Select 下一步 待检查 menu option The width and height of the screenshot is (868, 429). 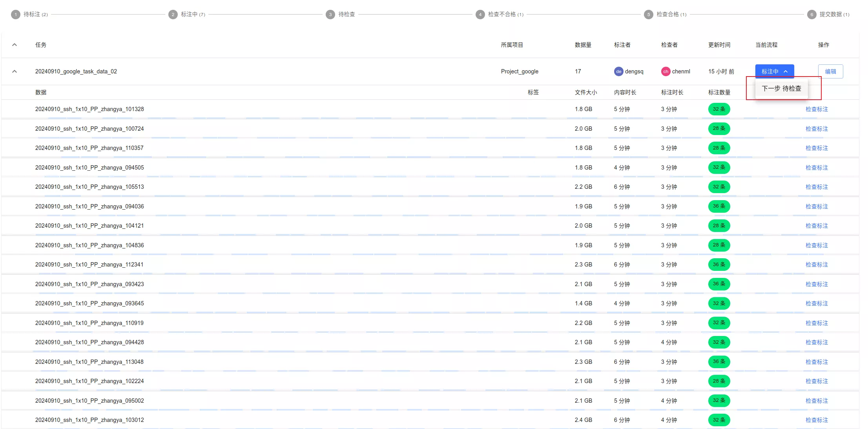[781, 89]
